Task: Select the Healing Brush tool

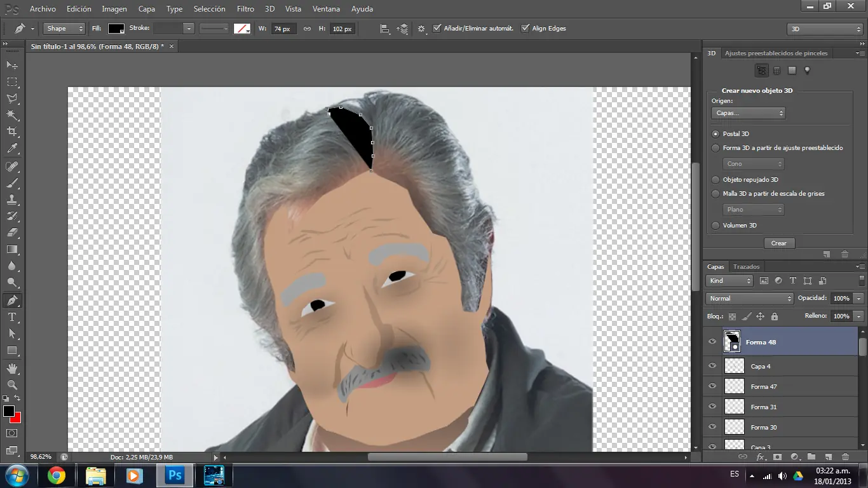Action: point(12,166)
